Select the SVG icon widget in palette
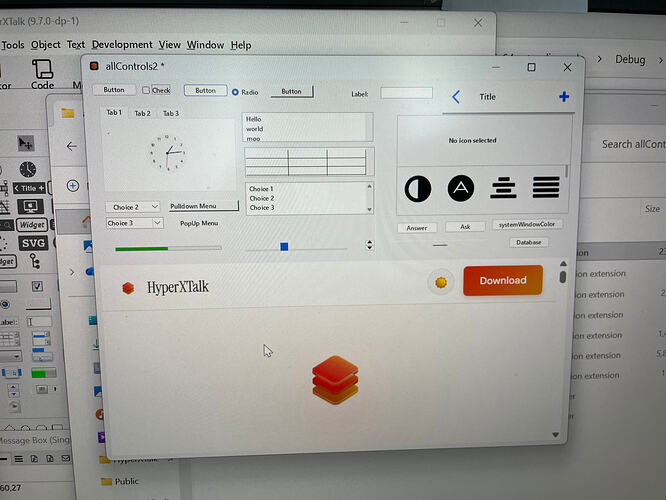This screenshot has width=666, height=500. pos(34,243)
